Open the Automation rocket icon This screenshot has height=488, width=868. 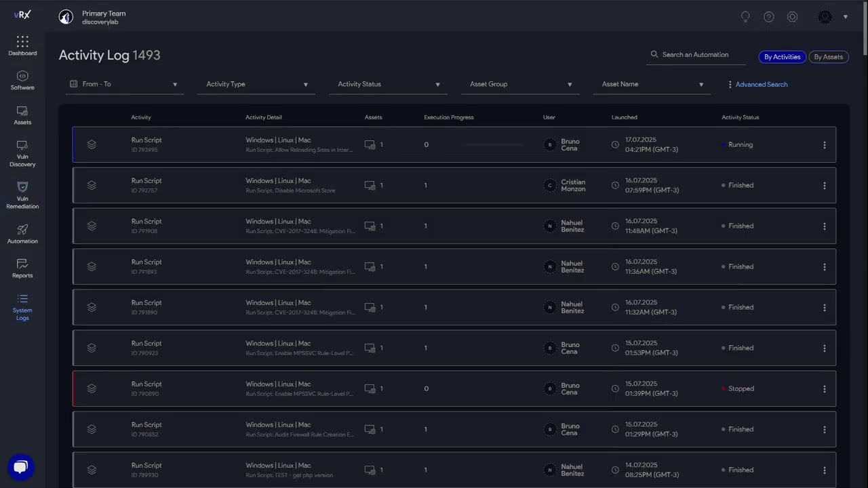click(22, 230)
